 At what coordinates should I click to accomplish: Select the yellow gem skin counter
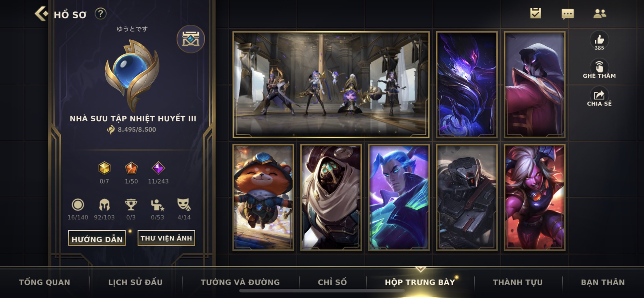click(x=104, y=173)
